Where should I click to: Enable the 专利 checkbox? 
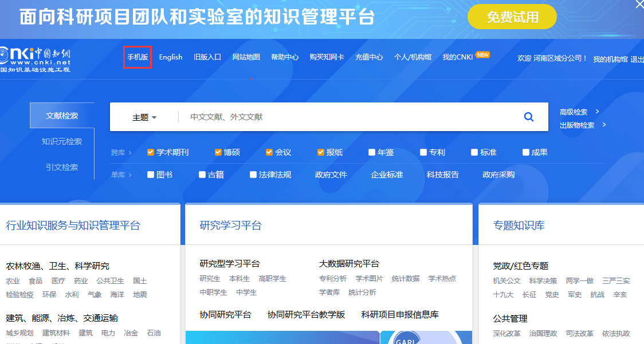[423, 152]
